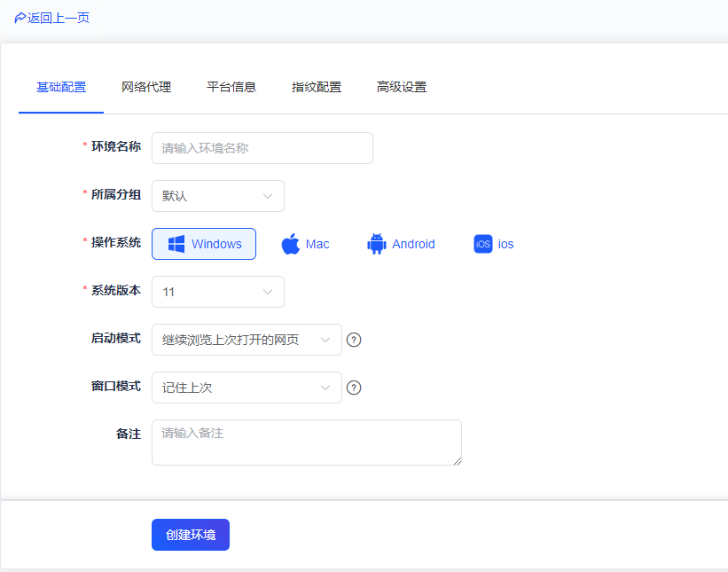Image resolution: width=728 pixels, height=572 pixels.
Task: Go back via 返回上一页 link
Action: coord(52,18)
